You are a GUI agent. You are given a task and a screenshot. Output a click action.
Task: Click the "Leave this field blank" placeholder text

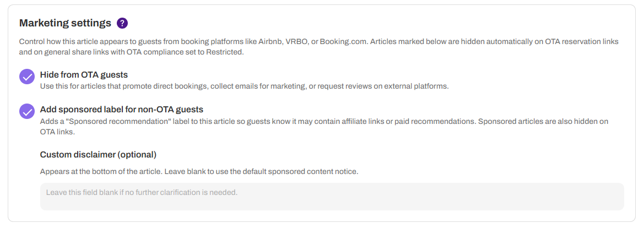(142, 193)
